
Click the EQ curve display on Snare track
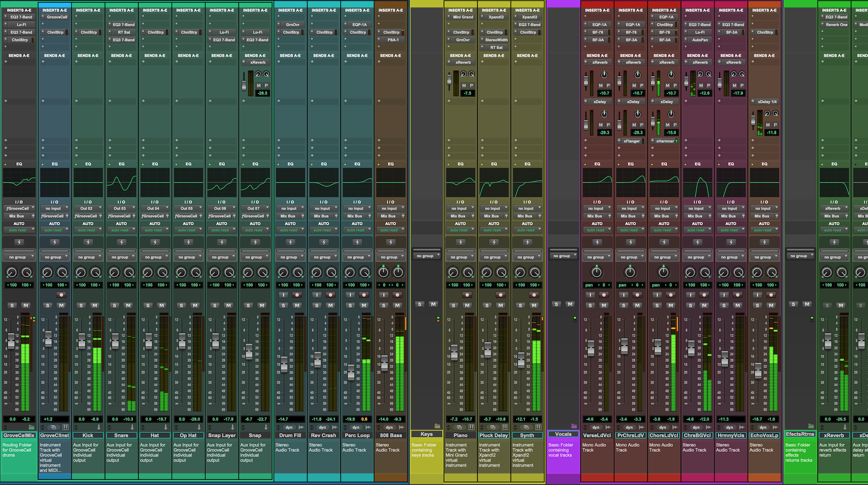(122, 183)
